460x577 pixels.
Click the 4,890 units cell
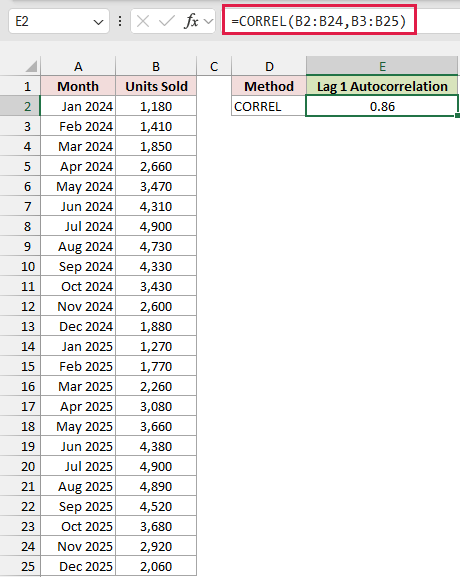pyautogui.click(x=156, y=486)
